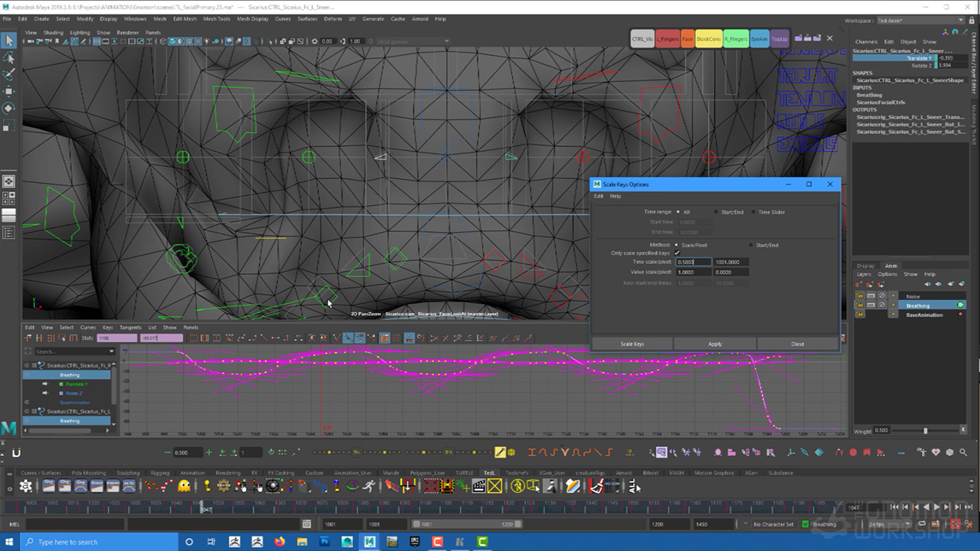This screenshot has height=551, width=980.
Task: Open Firefox from the Windows taskbar
Action: click(x=279, y=542)
